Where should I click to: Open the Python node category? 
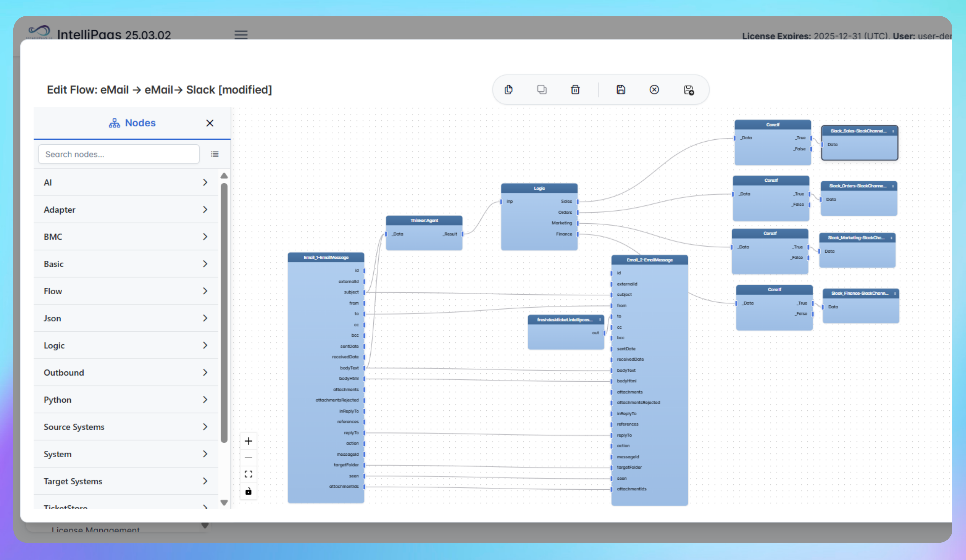126,400
